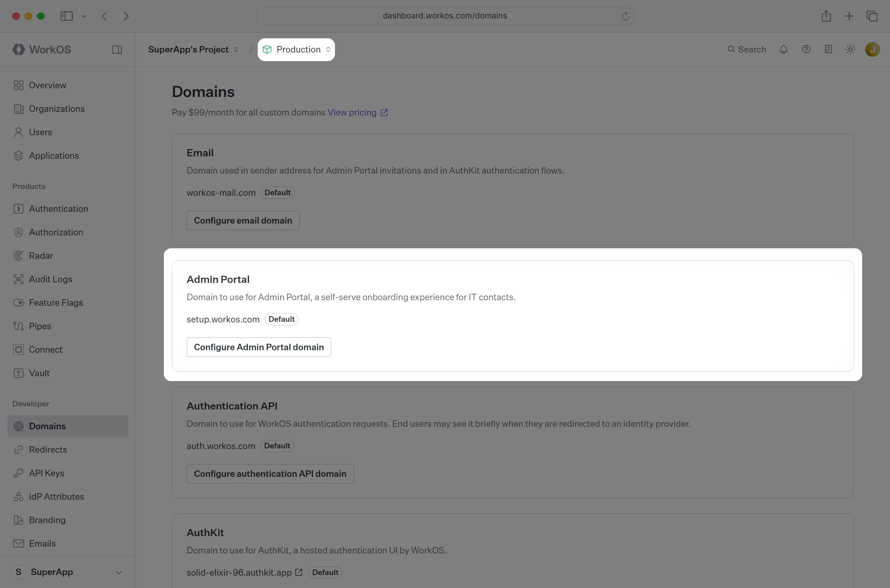Click the Safari share icon
890x588 pixels.
pos(826,16)
